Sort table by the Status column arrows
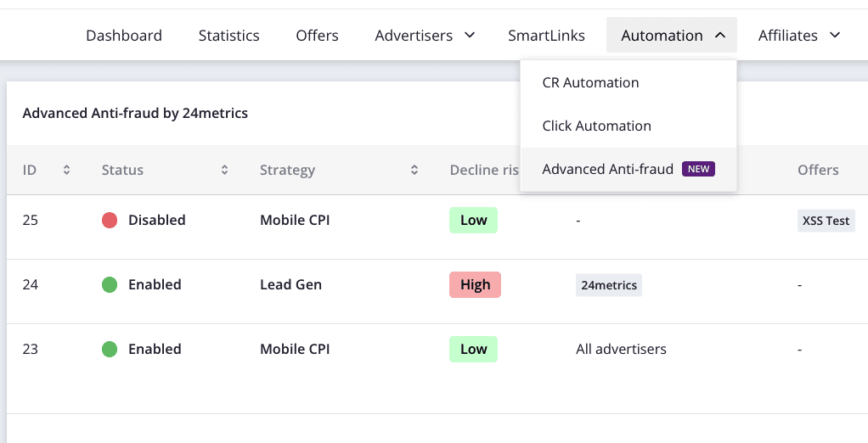 pos(224,170)
